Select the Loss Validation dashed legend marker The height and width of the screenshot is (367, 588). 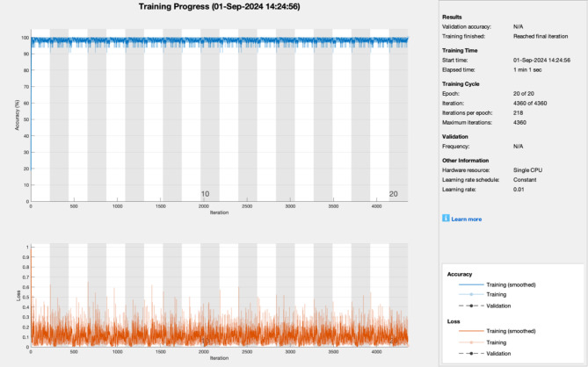click(471, 353)
